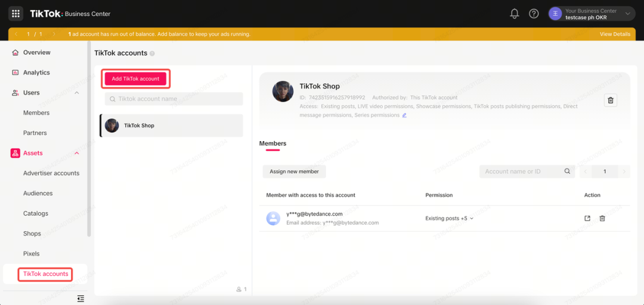Collapse the sidebar with the bottom icon

pos(81,298)
